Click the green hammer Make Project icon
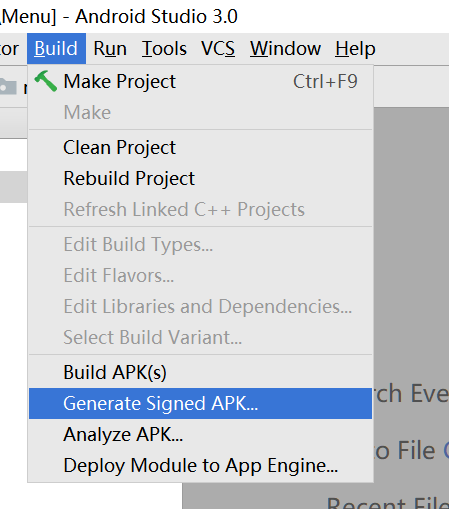The width and height of the screenshot is (449, 509). point(46,81)
